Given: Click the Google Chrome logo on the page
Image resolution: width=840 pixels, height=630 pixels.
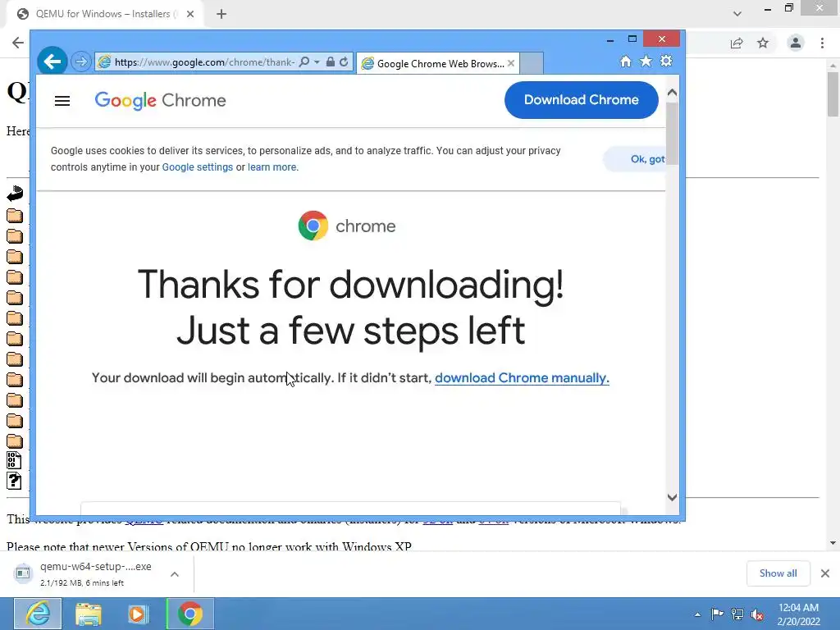Looking at the screenshot, I should click(x=160, y=100).
